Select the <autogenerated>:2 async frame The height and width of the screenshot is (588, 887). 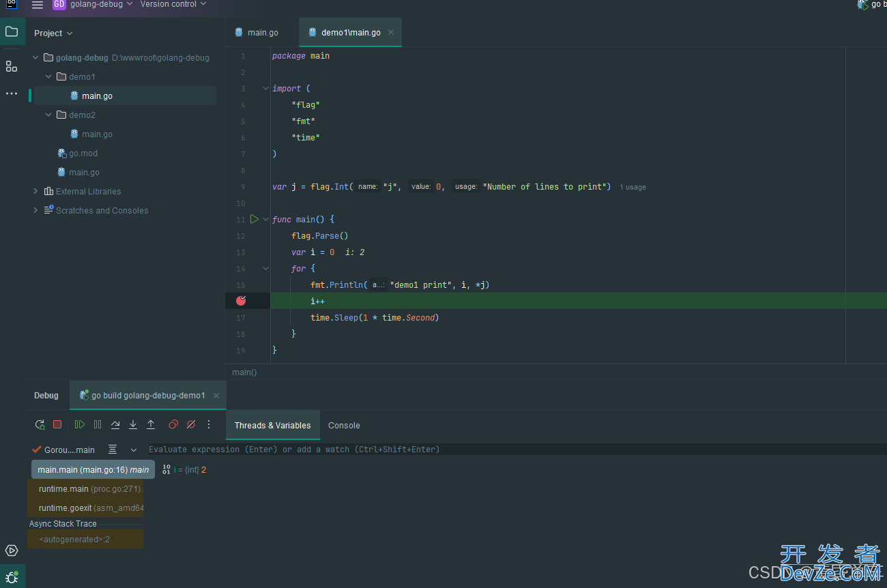pyautogui.click(x=85, y=539)
